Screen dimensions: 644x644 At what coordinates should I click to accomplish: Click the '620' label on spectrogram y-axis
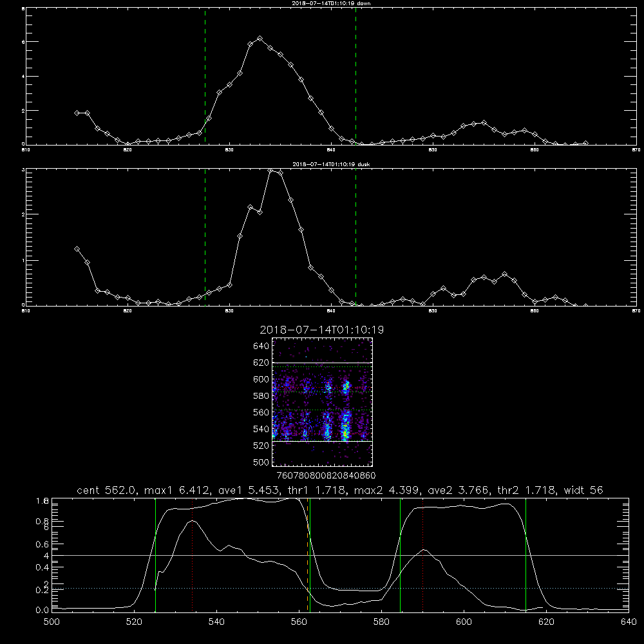coord(261,363)
